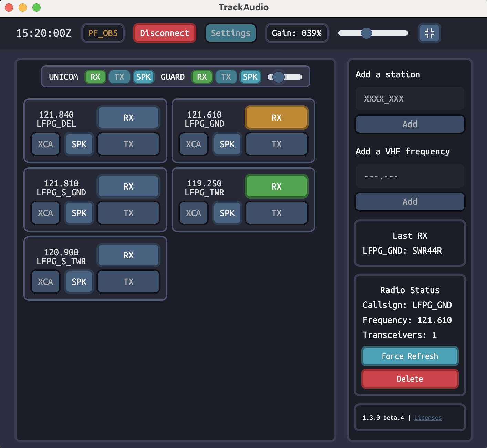Toggle RX on LFPG_DEL

click(x=128, y=118)
